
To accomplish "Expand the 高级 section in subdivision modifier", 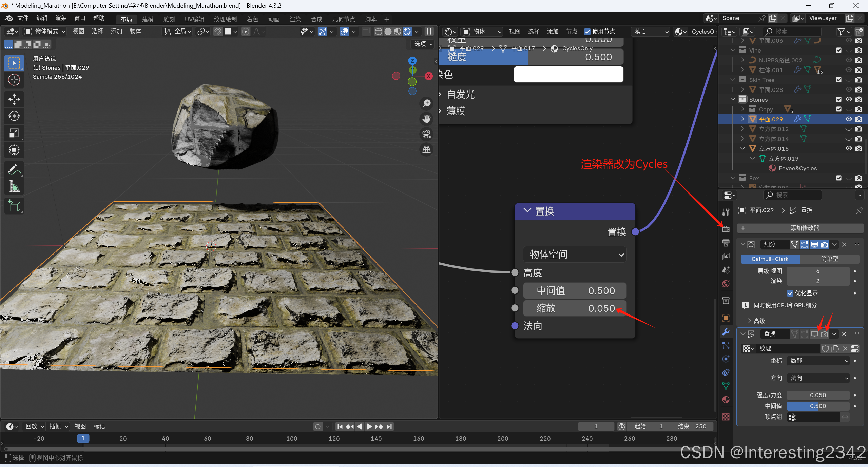I will pos(756,321).
